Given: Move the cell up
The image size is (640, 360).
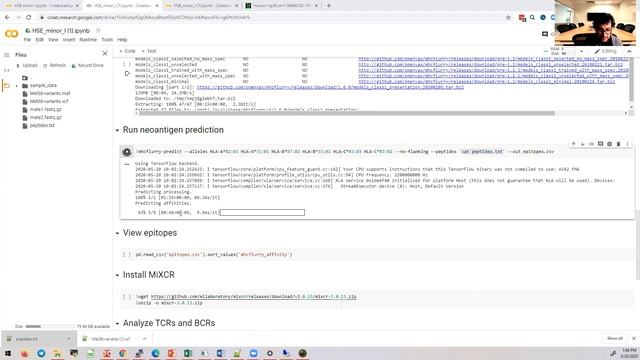Looking at the screenshot, I should click(573, 144).
